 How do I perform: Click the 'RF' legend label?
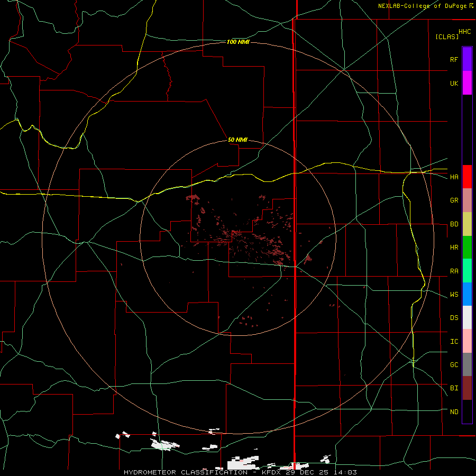point(454,59)
